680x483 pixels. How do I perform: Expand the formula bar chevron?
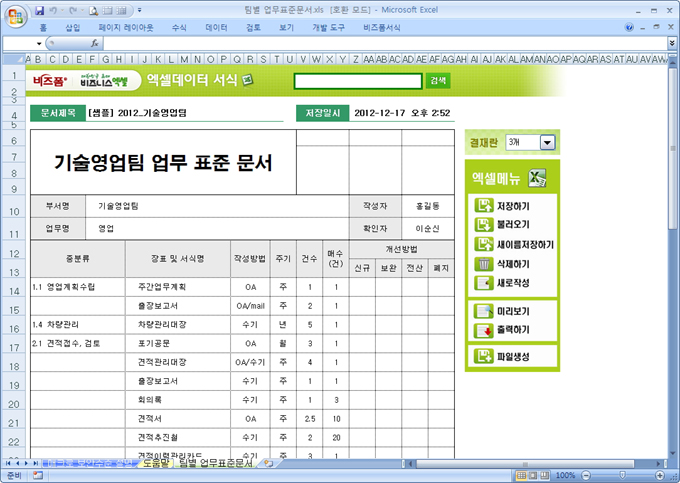pyautogui.click(x=672, y=43)
